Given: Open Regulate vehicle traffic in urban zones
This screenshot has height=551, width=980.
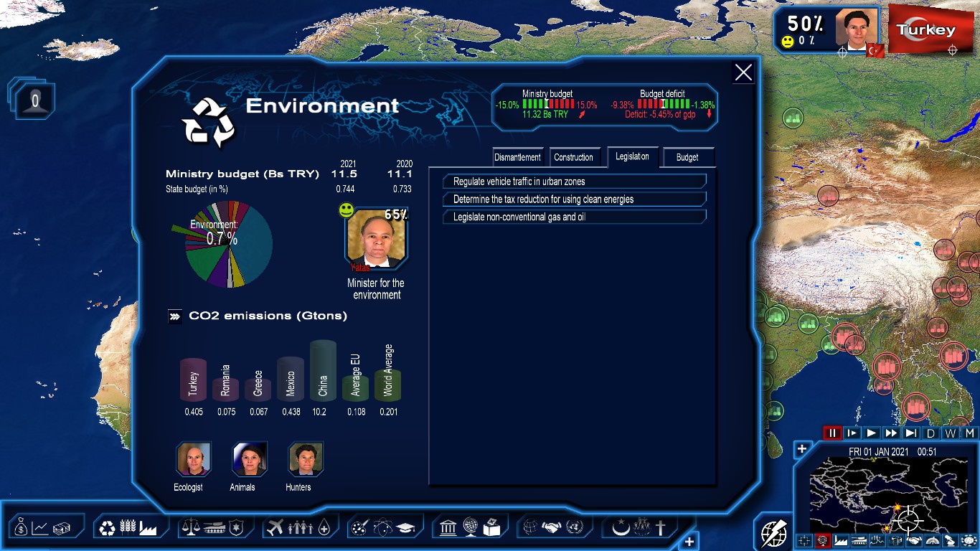Looking at the screenshot, I should click(x=575, y=182).
